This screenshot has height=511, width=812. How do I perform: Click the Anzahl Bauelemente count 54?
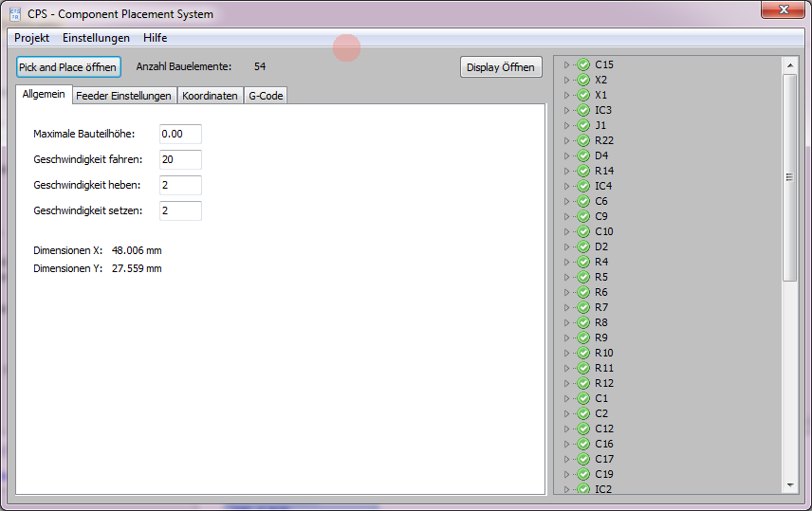point(260,66)
